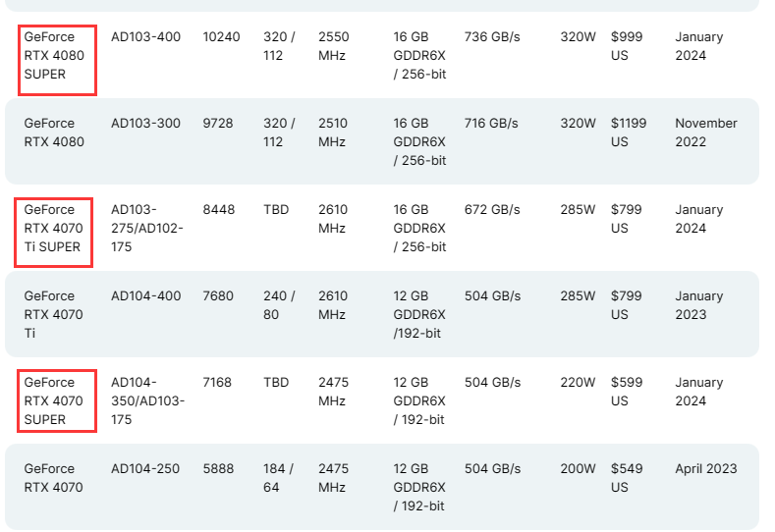775x532 pixels.
Task: Select the AD103-400 GPU chip cell
Action: [145, 37]
